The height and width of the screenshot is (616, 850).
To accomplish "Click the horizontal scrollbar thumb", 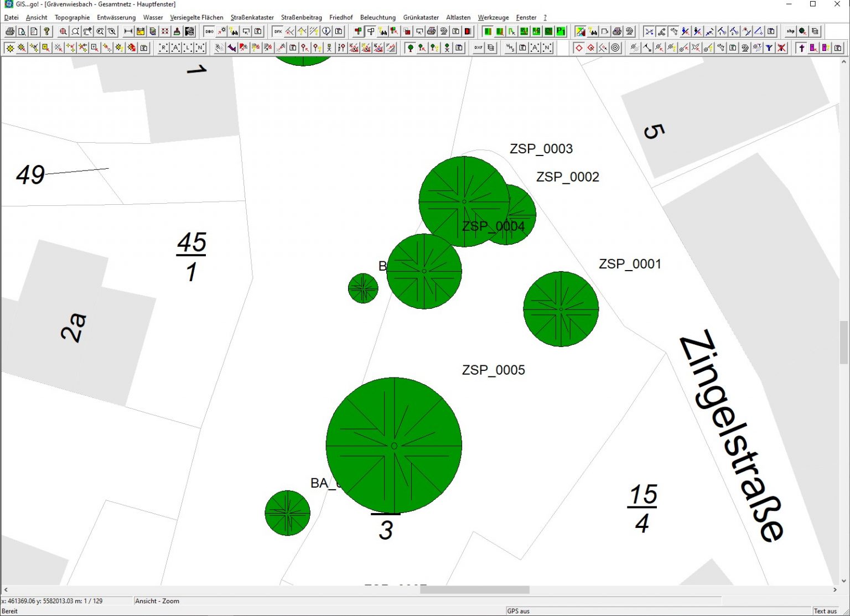I will click(x=474, y=590).
